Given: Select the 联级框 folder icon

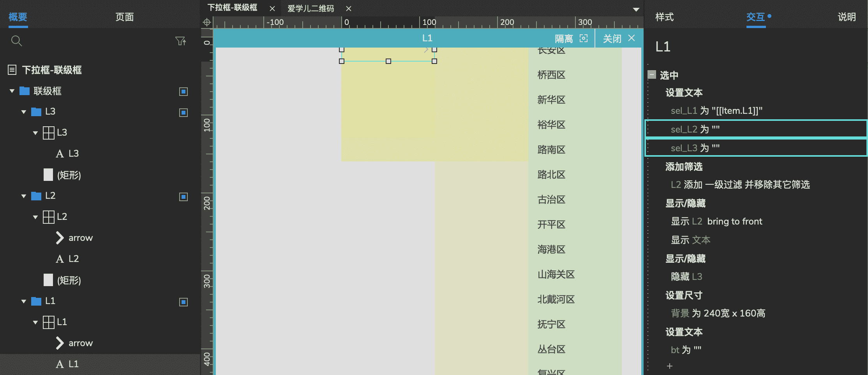Looking at the screenshot, I should (x=25, y=91).
